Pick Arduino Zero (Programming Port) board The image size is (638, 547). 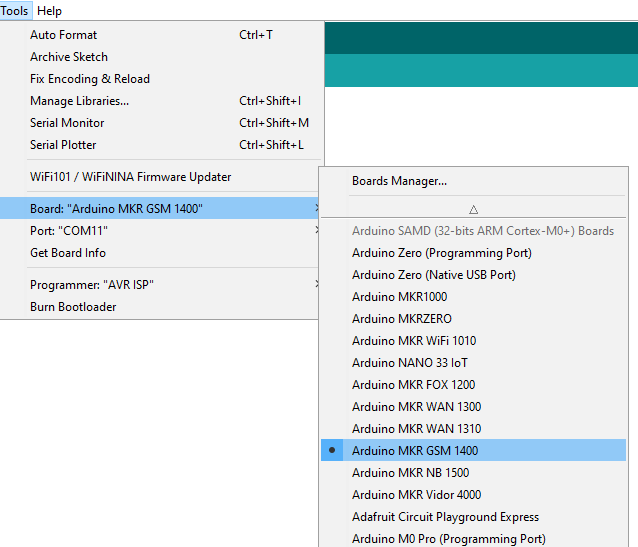click(441, 253)
